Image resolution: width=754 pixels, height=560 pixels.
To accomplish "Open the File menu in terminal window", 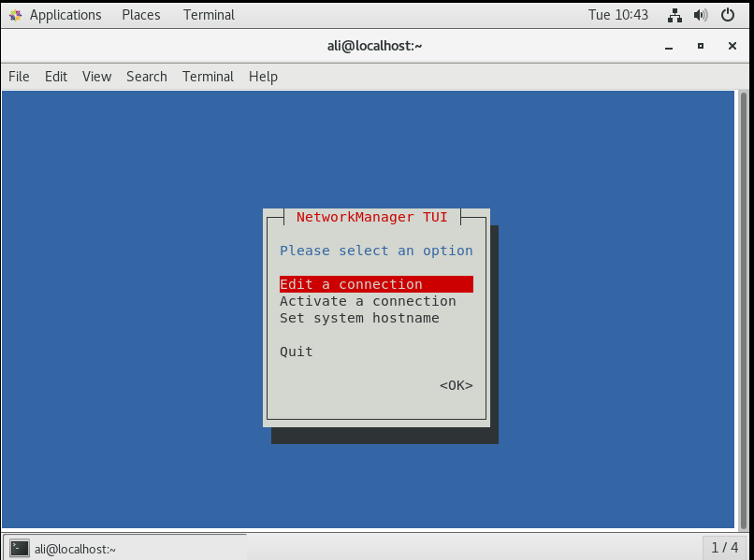I will tap(19, 77).
